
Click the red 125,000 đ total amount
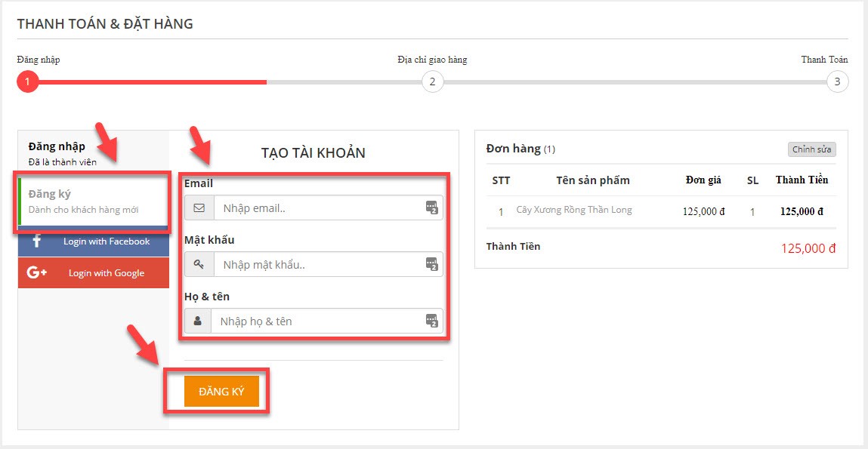point(808,248)
